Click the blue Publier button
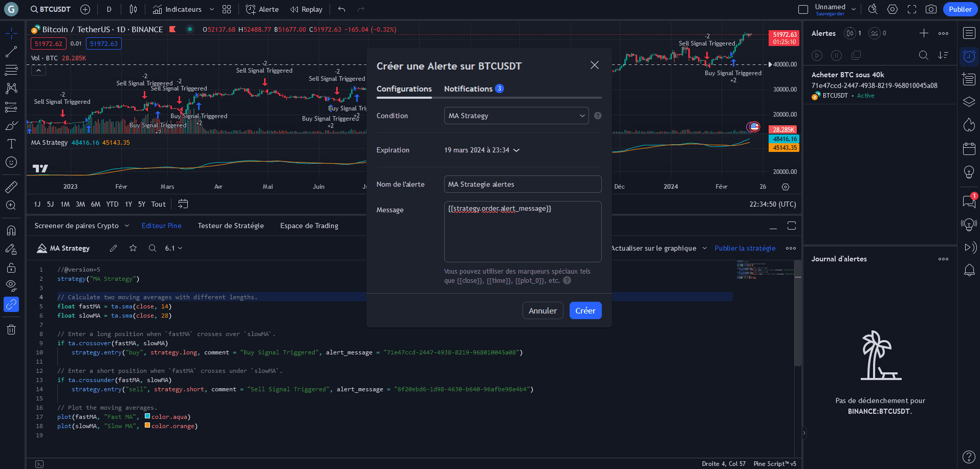The width and height of the screenshot is (980, 469). click(x=960, y=9)
